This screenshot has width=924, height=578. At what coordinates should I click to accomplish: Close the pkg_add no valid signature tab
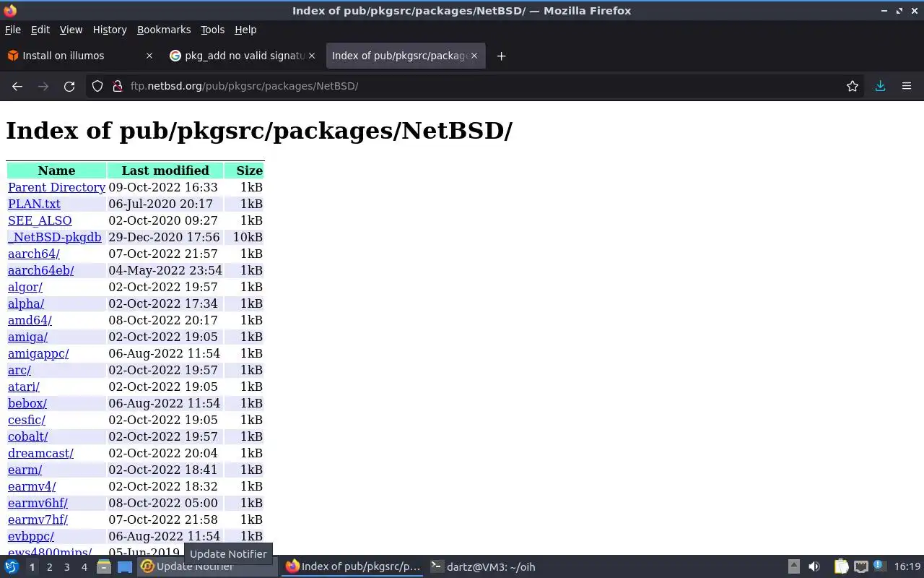(312, 56)
